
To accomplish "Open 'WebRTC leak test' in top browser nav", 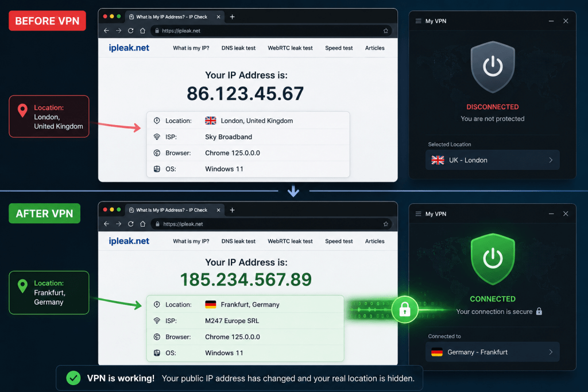I will coord(290,48).
